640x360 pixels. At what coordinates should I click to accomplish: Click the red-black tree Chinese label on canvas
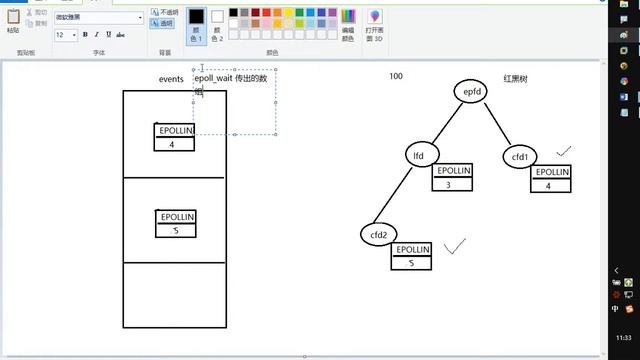[x=516, y=79]
